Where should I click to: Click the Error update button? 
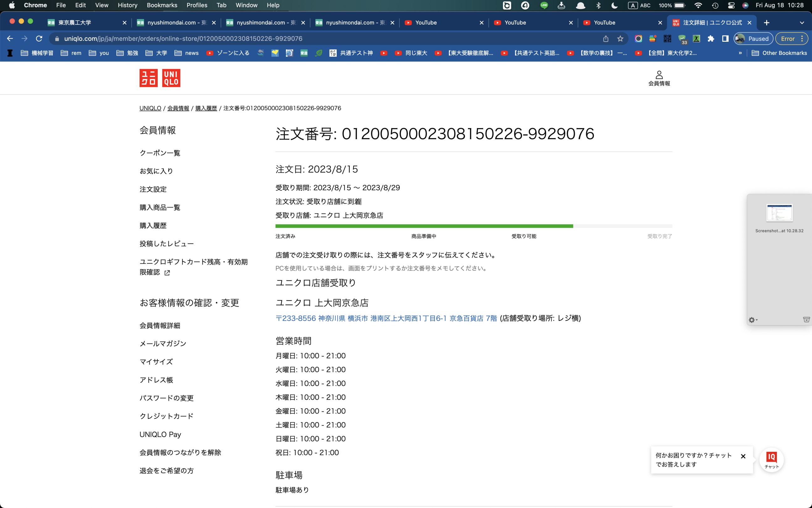(x=792, y=39)
